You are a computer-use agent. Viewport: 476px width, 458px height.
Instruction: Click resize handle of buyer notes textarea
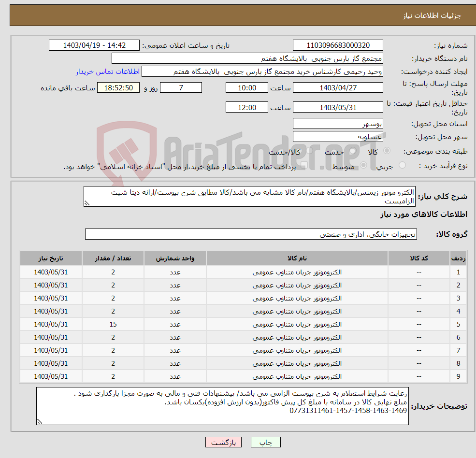[40, 421]
